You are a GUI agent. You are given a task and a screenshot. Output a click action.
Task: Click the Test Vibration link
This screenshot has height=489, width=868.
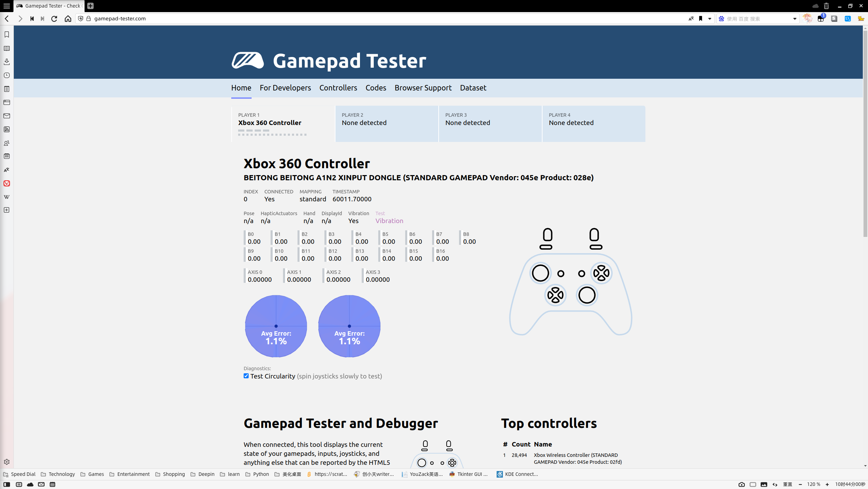(389, 221)
